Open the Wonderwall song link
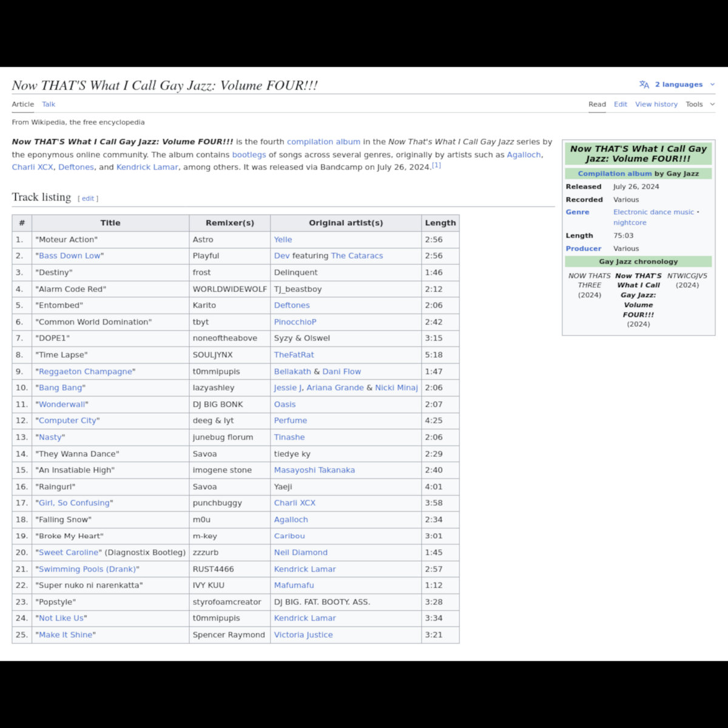Viewport: 728px width, 728px height. pos(62,405)
